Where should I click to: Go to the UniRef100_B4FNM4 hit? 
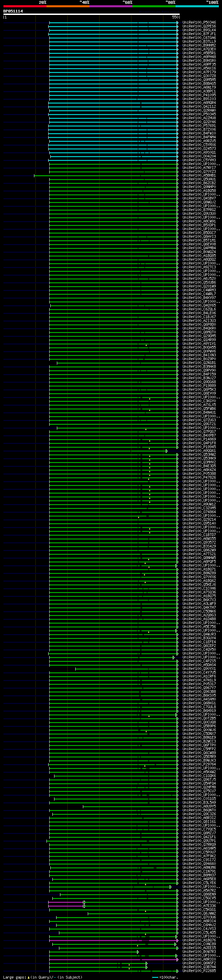(199, 137)
